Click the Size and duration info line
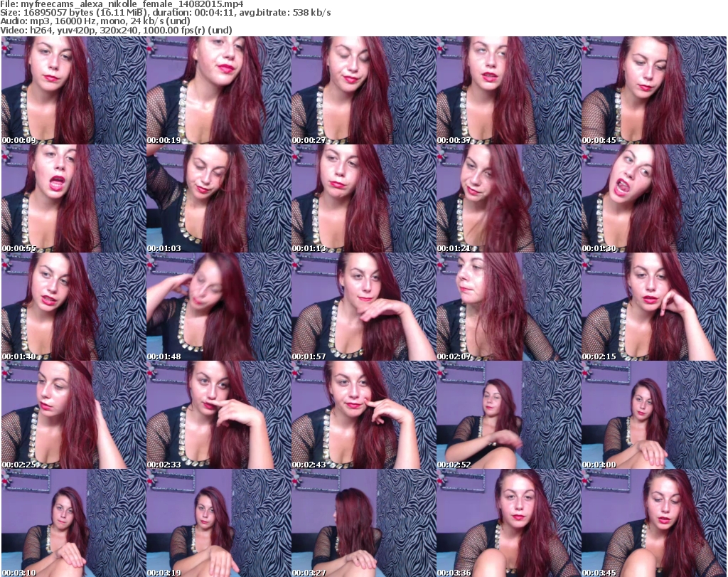The height and width of the screenshot is (577, 728). point(165,13)
